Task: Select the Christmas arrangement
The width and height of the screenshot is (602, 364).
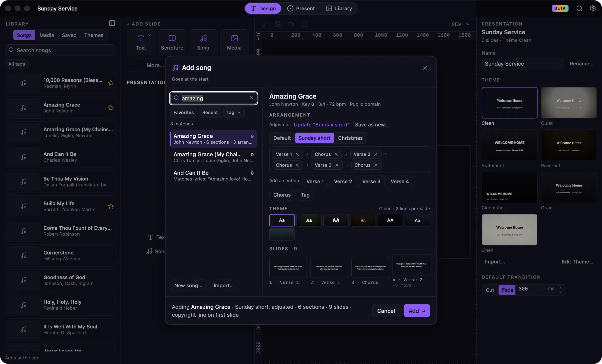Action: pyautogui.click(x=350, y=138)
